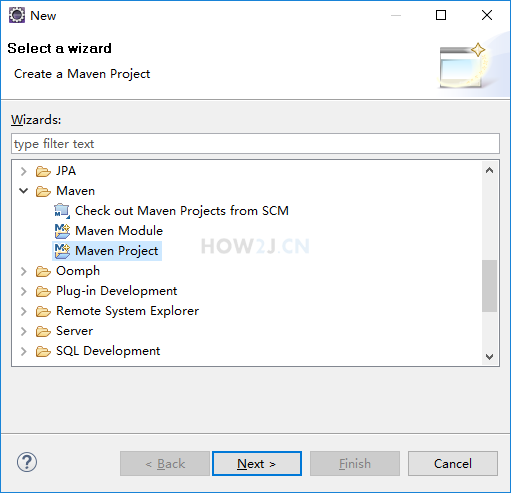Screen dimensions: 511x493
Task: Click the Next button
Action: tap(257, 464)
